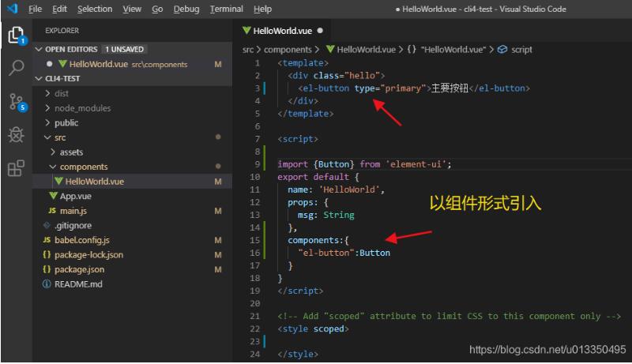This screenshot has height=364, width=632.
Task: Click '<style scoped>' on line 22
Action: pyautogui.click(x=313, y=328)
